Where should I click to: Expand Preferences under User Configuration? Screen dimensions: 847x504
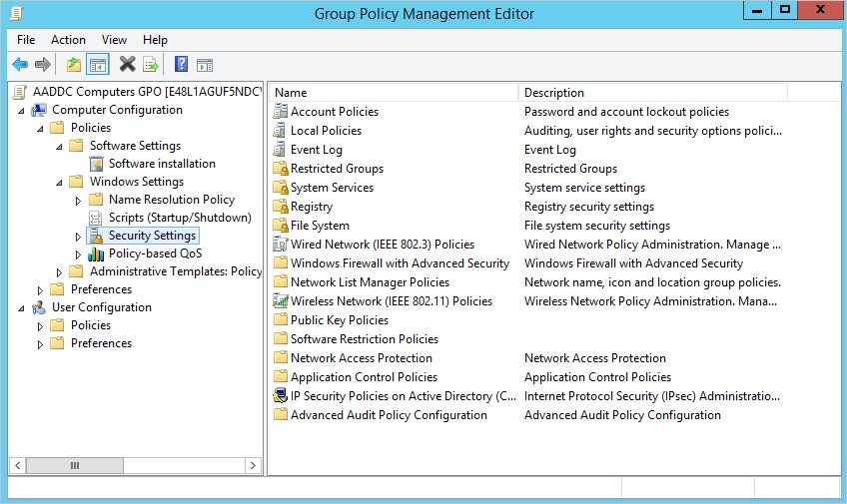tap(41, 344)
